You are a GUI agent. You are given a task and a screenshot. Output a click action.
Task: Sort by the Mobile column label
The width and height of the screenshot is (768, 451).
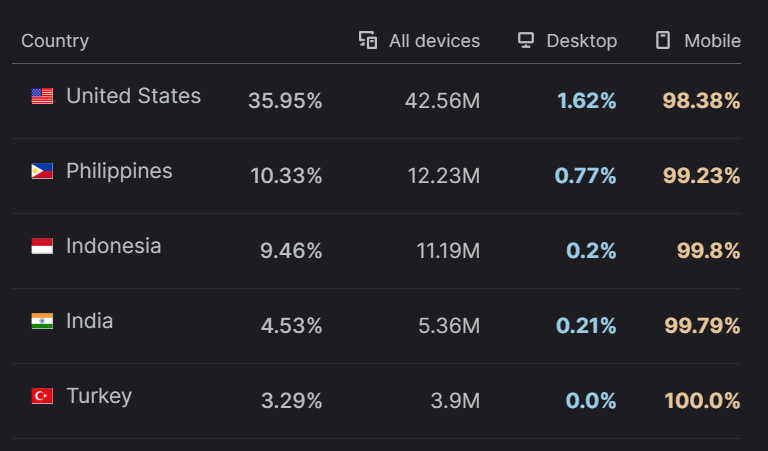pyautogui.click(x=712, y=41)
